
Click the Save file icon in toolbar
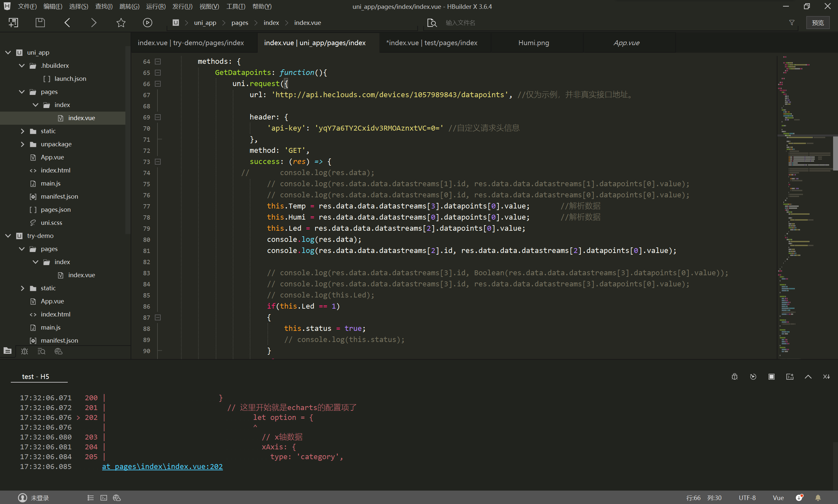(40, 23)
